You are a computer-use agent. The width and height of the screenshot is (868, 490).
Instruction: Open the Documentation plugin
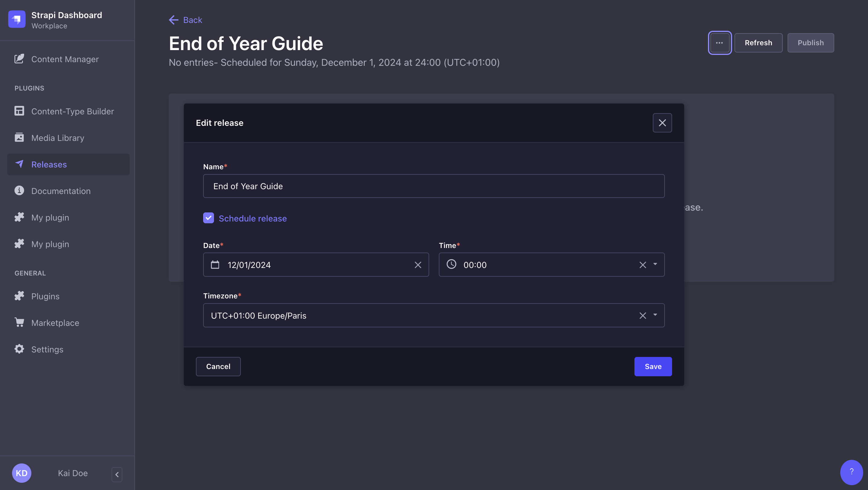click(x=61, y=191)
